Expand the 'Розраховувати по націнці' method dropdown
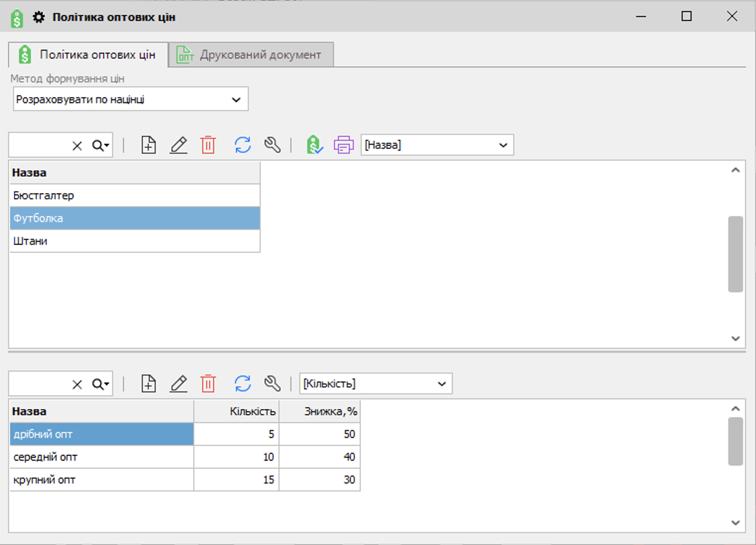This screenshot has width=756, height=545. (x=236, y=100)
